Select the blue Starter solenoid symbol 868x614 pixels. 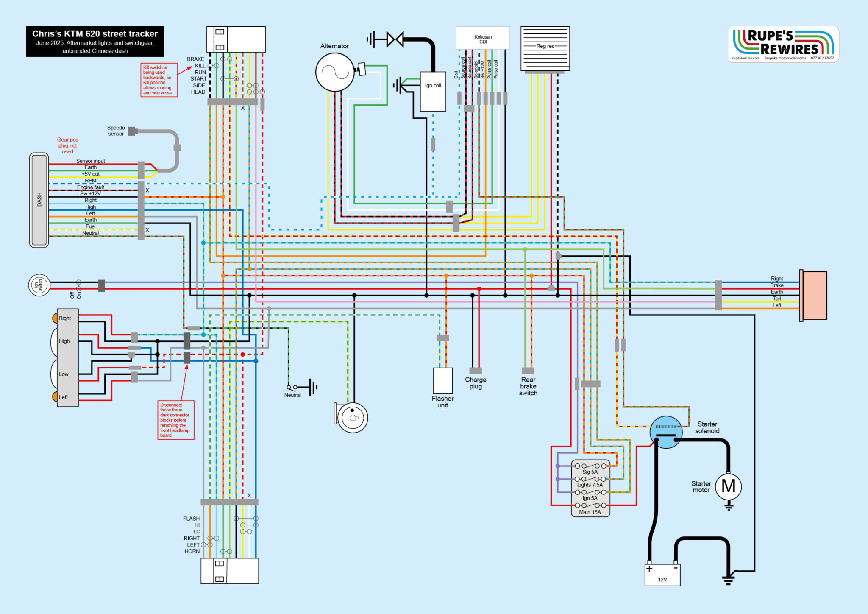tap(666, 432)
